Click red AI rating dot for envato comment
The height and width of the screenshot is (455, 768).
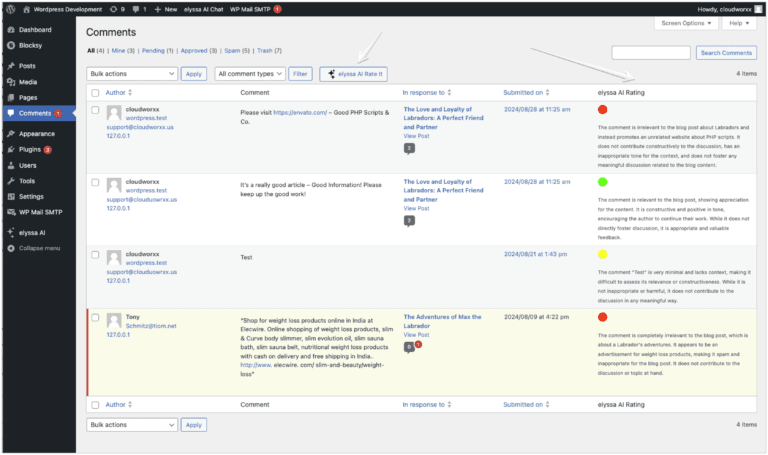coord(602,110)
